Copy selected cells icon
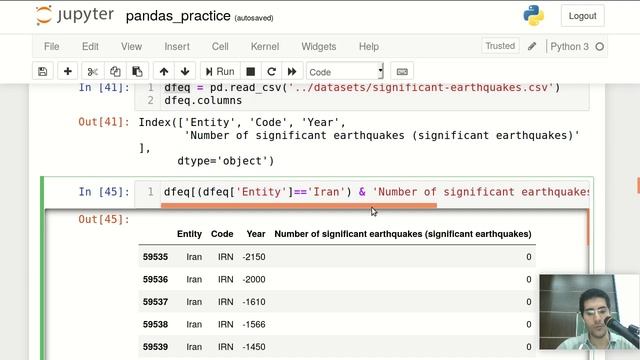Viewport: 640px width, 360px height. [115, 72]
